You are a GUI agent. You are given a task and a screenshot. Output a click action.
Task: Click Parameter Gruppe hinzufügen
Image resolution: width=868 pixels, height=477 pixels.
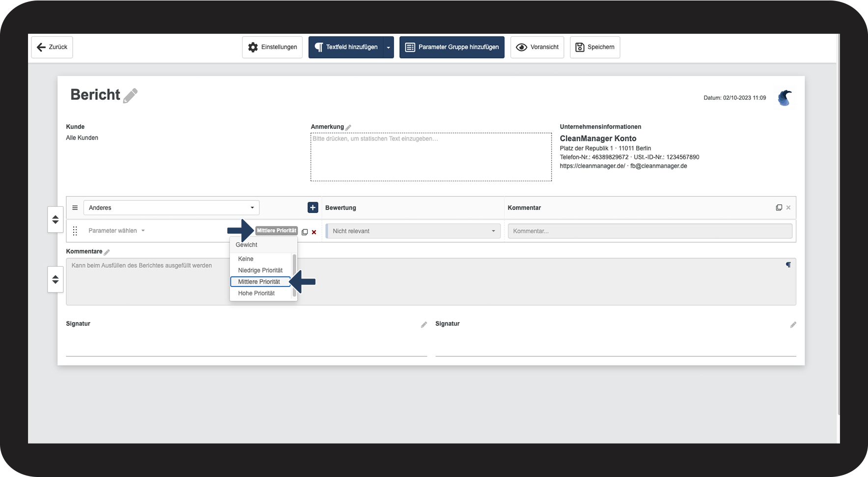(452, 47)
